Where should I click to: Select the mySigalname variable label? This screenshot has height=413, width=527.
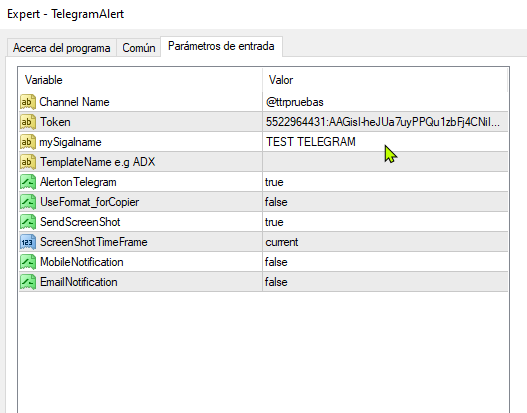coord(70,142)
